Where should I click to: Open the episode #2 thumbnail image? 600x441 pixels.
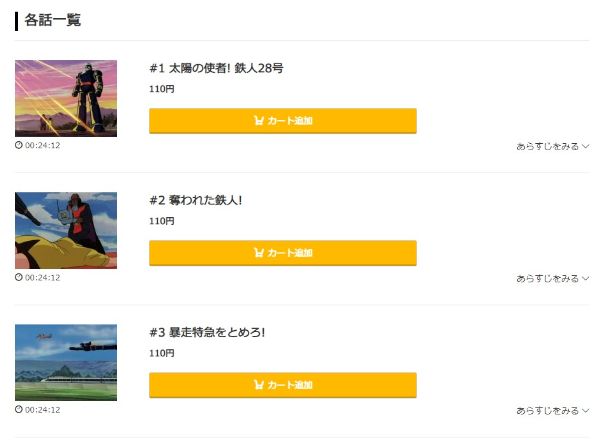[66, 230]
